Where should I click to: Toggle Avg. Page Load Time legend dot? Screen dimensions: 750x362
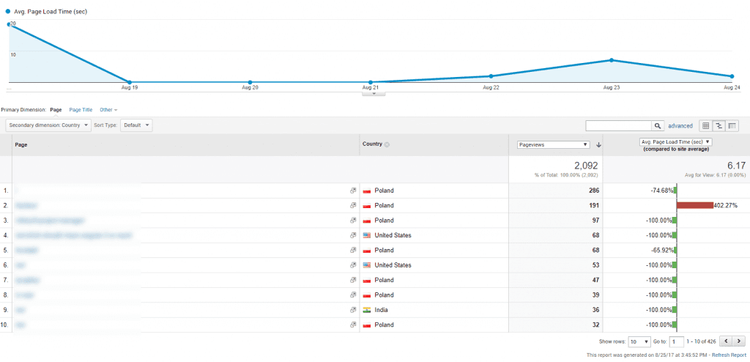coord(8,11)
